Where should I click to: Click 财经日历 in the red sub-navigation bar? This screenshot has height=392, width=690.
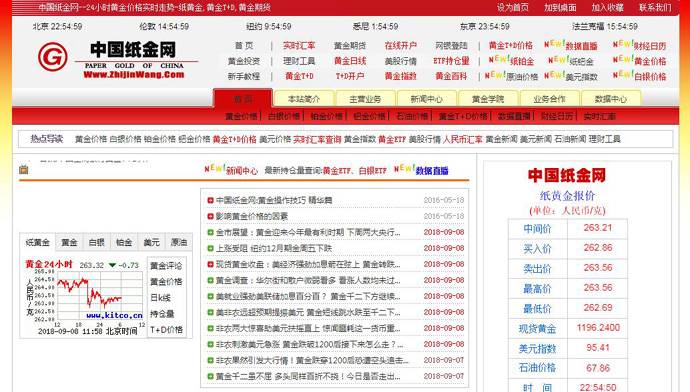pyautogui.click(x=557, y=116)
